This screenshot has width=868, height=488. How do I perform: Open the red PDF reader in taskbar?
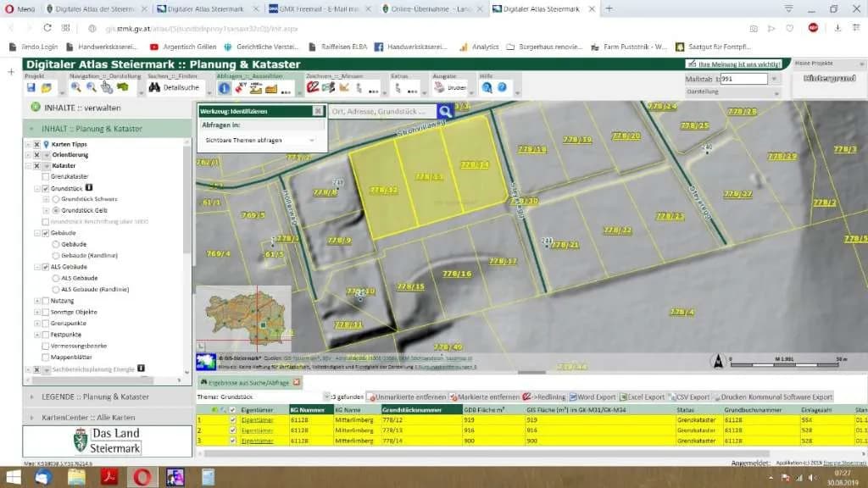(x=109, y=476)
